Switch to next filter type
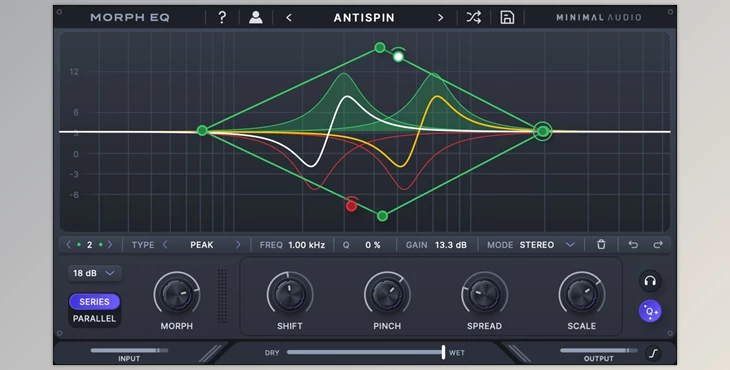Screen dimensions: 730x370 coord(238,244)
